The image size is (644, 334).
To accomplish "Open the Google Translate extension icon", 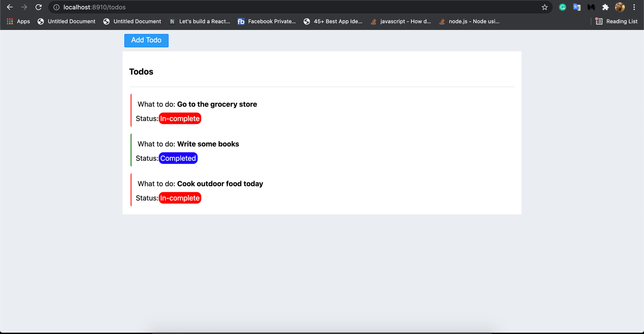I will (577, 7).
